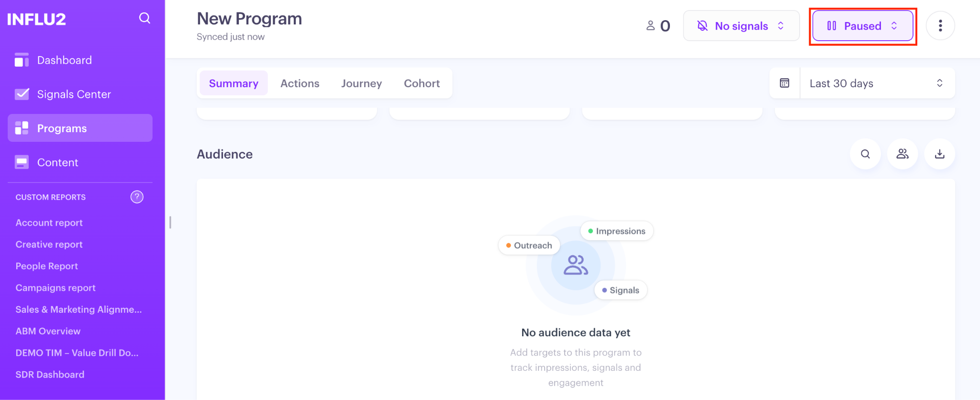980x400 pixels.
Task: Search the Audience section
Action: point(865,154)
